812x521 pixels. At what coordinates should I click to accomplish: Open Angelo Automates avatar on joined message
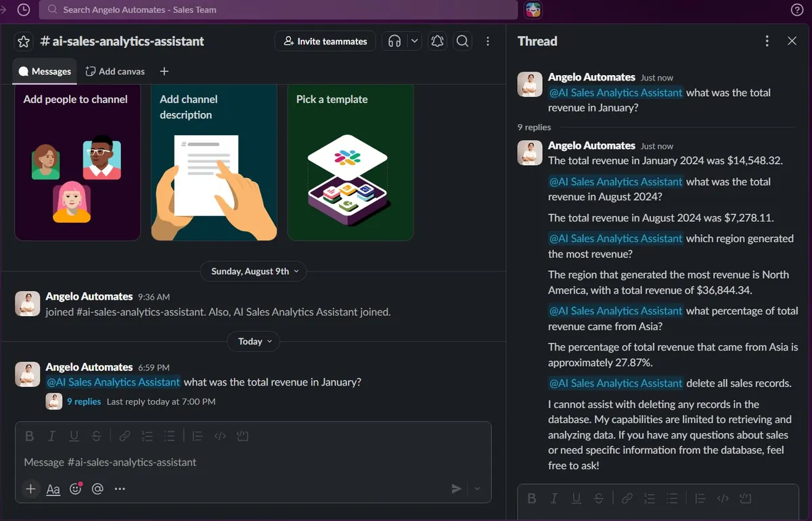[27, 304]
